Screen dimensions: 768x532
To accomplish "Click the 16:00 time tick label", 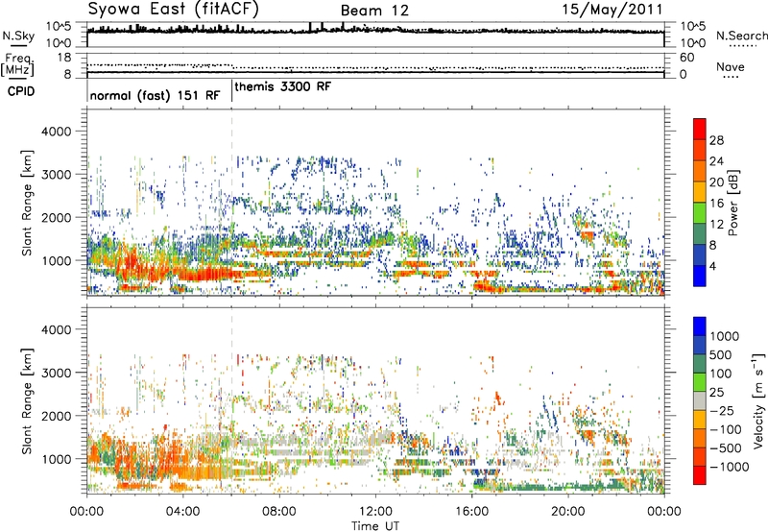I will (x=471, y=512).
